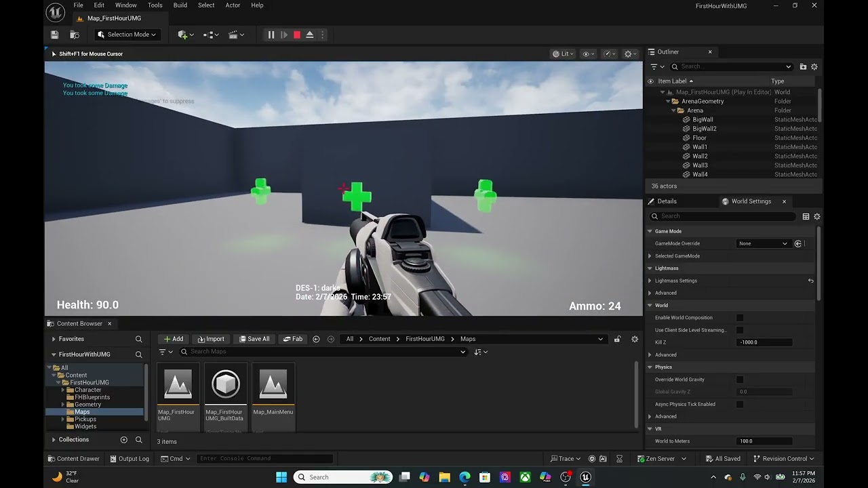Open the Actor menu
868x488 pixels.
coord(233,5)
